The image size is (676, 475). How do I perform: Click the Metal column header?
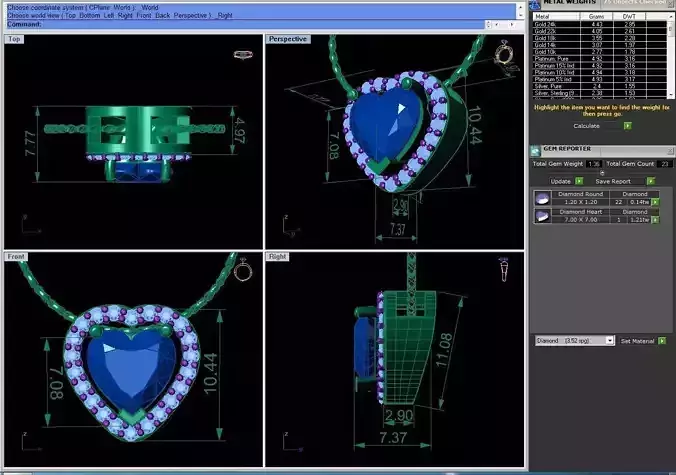click(x=556, y=16)
